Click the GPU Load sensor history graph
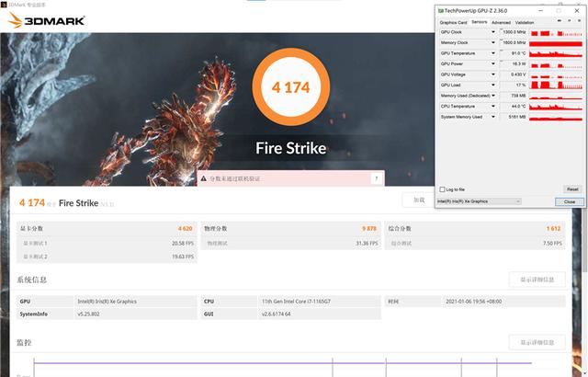Image resolution: width=588 pixels, height=377 pixels. pos(556,86)
